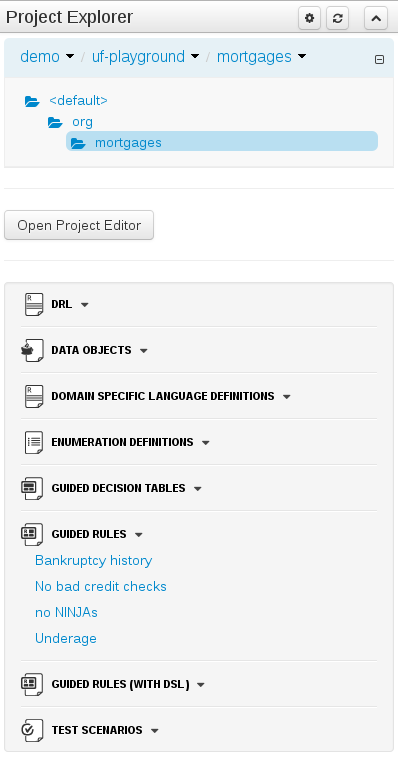Click the Guided Rules (with DSL) icon
This screenshot has height=759, width=398.
pyautogui.click(x=32, y=684)
